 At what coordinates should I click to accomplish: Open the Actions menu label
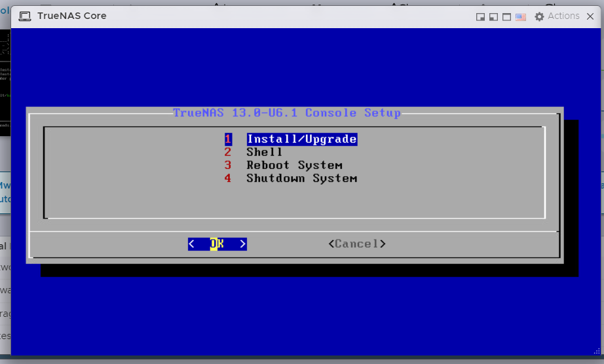click(x=563, y=16)
